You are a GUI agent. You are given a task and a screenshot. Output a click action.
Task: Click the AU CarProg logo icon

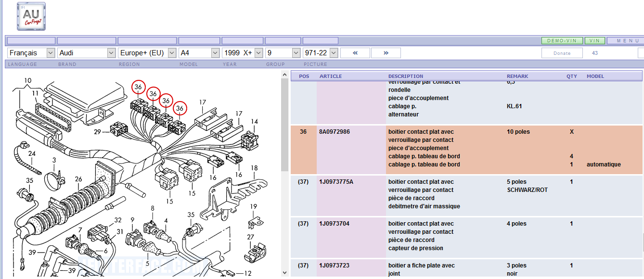tap(31, 16)
